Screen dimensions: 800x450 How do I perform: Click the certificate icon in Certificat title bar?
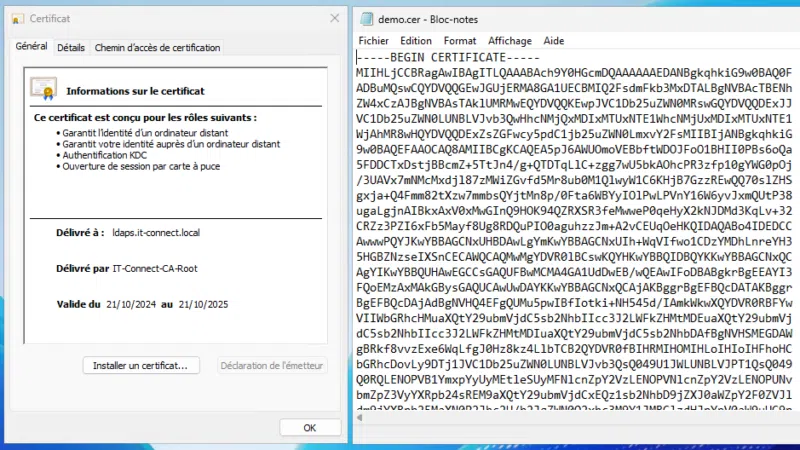[x=17, y=19]
